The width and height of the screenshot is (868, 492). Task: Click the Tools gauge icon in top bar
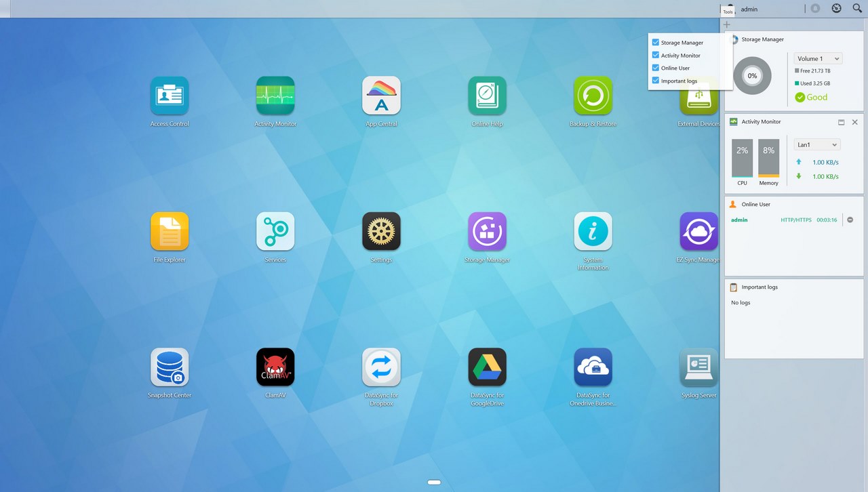pyautogui.click(x=836, y=8)
